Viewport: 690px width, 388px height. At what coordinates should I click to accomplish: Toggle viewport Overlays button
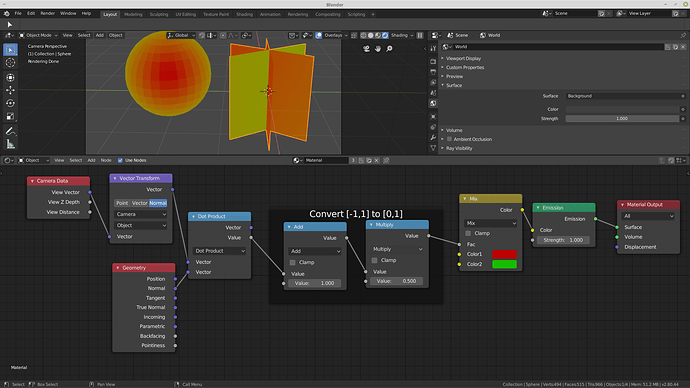click(319, 35)
